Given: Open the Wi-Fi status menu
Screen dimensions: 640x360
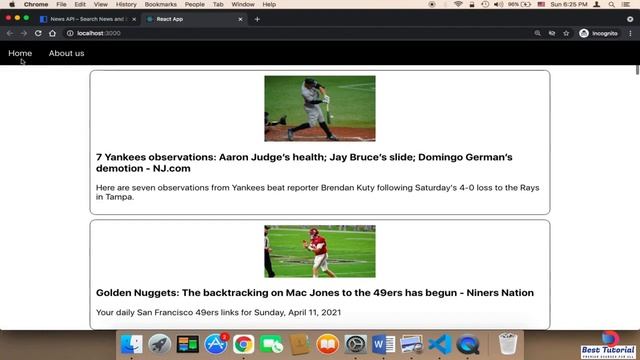Looking at the screenshot, I should coord(458,4).
